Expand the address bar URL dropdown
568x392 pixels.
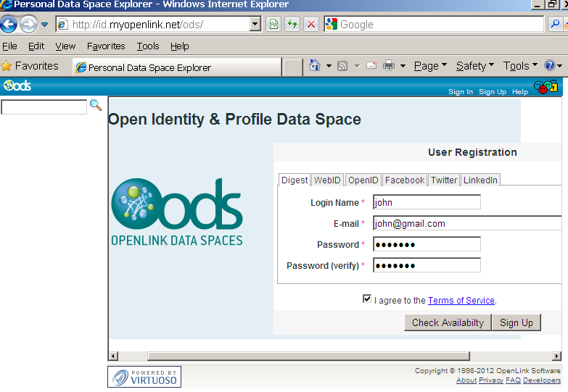255,25
